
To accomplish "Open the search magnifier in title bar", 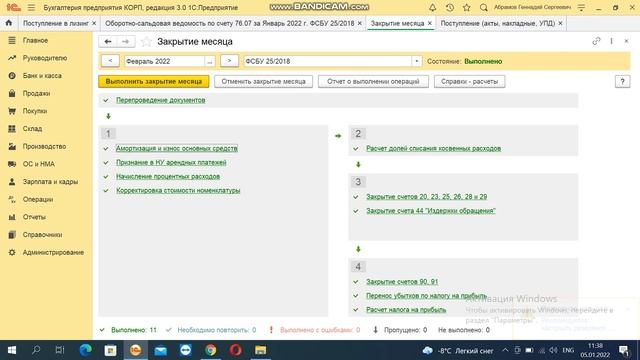I will (x=484, y=7).
